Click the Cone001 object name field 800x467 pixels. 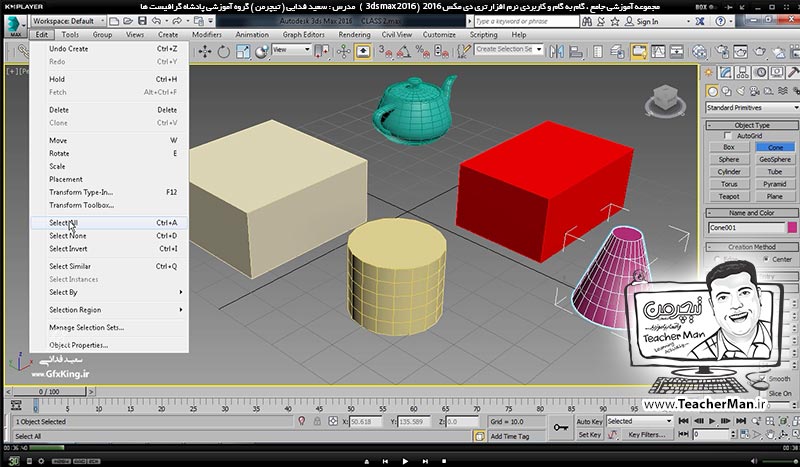click(x=746, y=228)
